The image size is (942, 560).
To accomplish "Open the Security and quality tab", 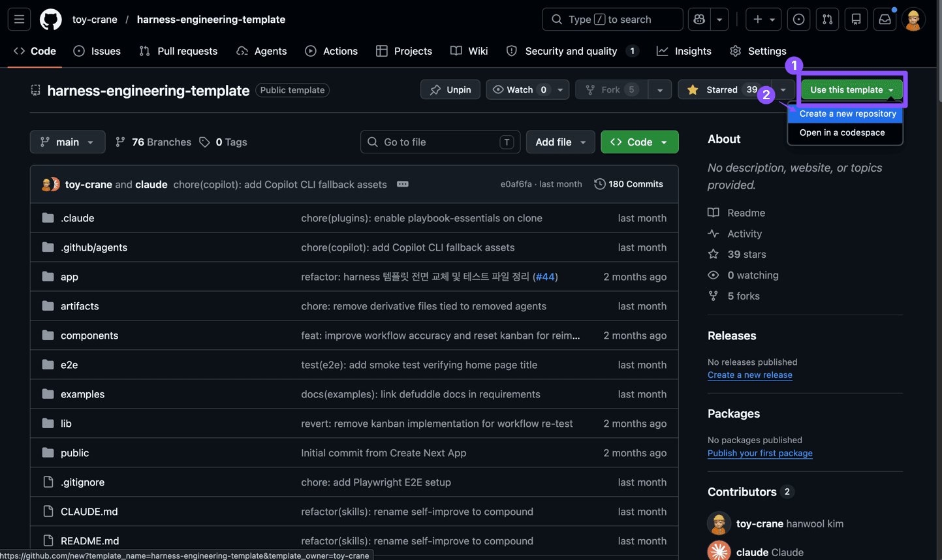I will (572, 51).
